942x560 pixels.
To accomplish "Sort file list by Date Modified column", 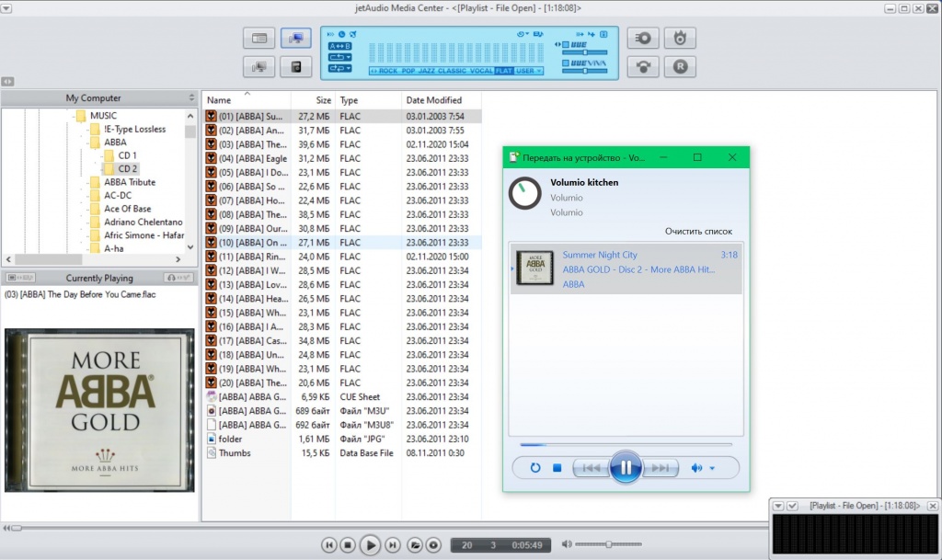I will (441, 100).
